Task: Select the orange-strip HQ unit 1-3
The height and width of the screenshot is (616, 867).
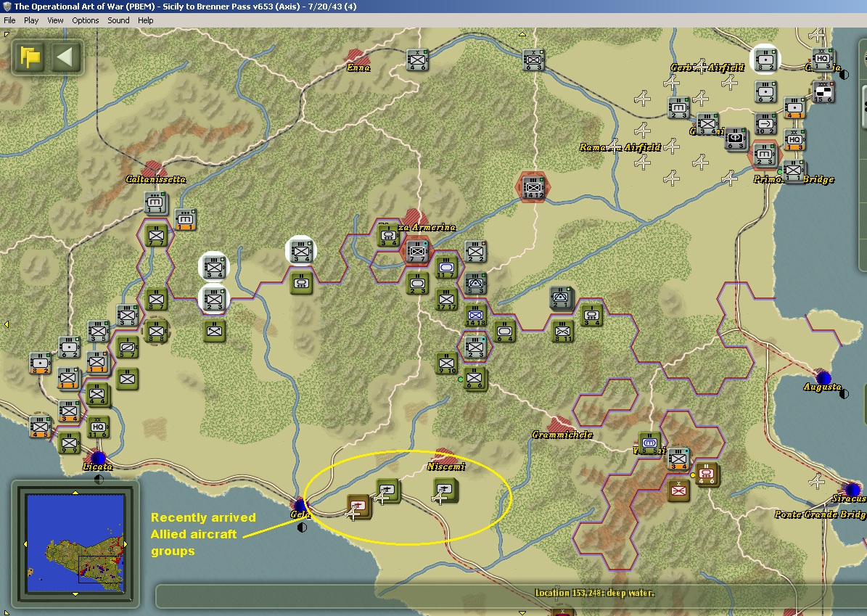Action: (x=794, y=139)
